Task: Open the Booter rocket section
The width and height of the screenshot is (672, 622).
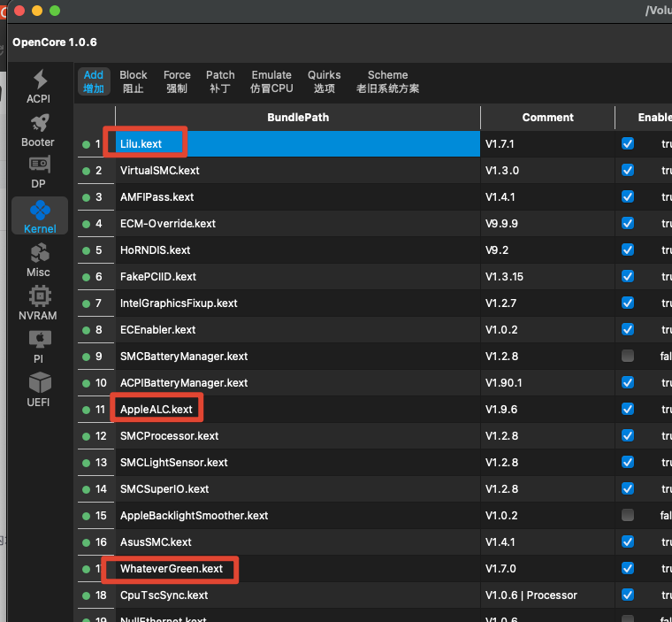Action: (x=39, y=130)
